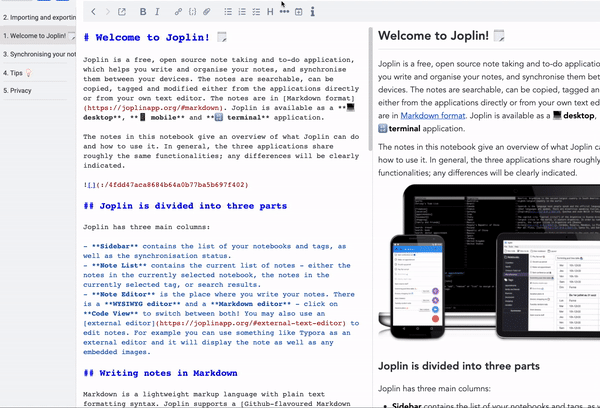Insert horizontal rule using three-dots icon

pyautogui.click(x=284, y=12)
